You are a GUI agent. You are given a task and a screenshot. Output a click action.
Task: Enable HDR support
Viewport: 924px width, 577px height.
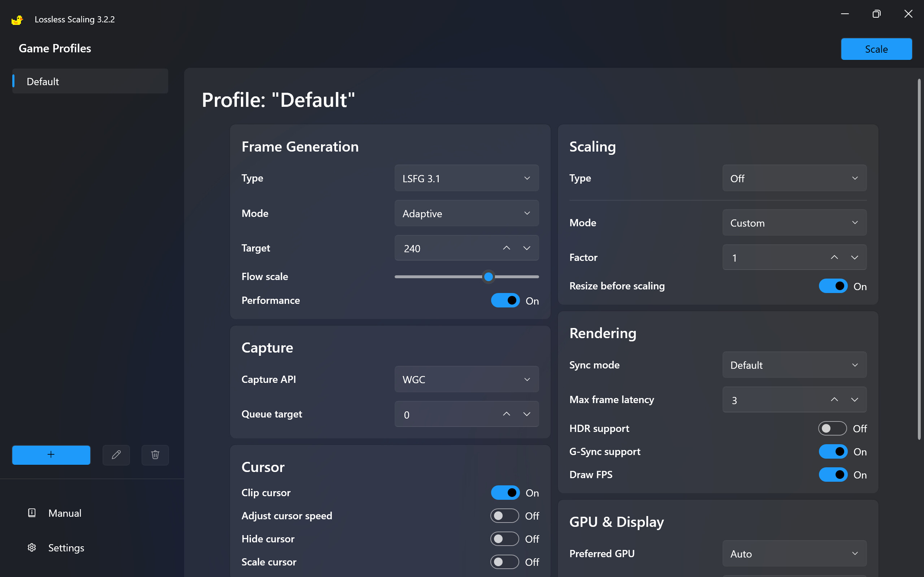(832, 428)
